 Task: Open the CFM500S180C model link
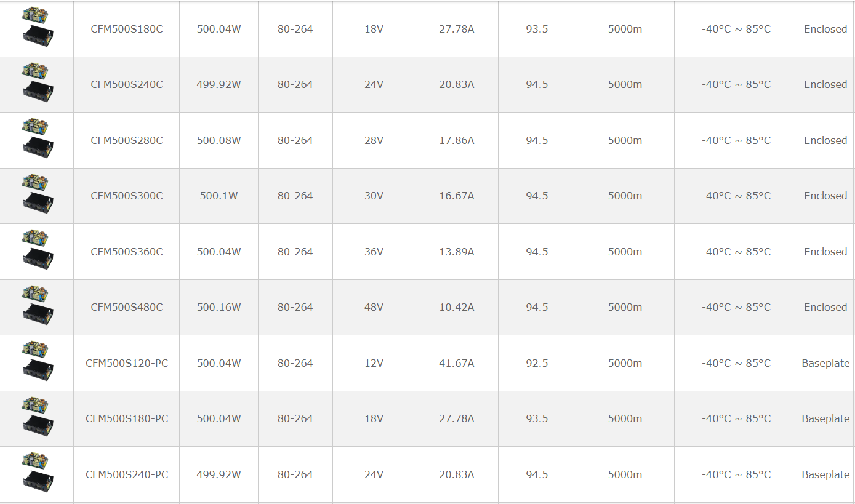(x=127, y=29)
